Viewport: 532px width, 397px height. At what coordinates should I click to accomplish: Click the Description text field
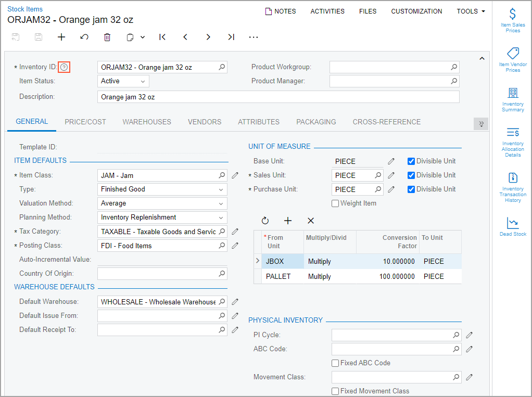pos(278,97)
